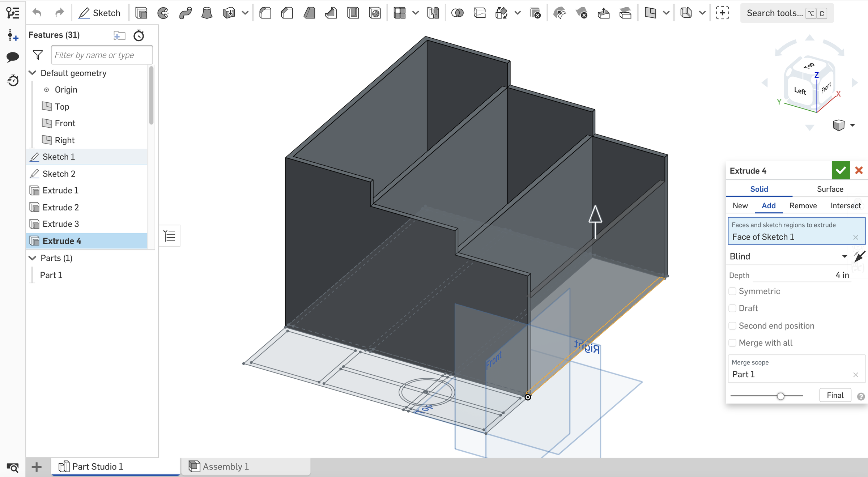Open the Shell tool
This screenshot has height=477, width=868.
[353, 13]
